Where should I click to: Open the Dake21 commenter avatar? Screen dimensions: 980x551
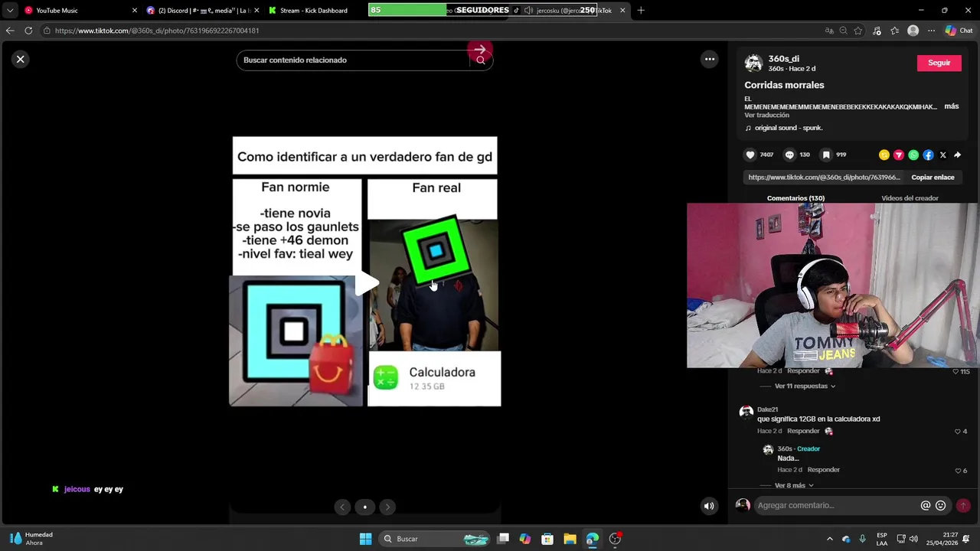coord(746,412)
